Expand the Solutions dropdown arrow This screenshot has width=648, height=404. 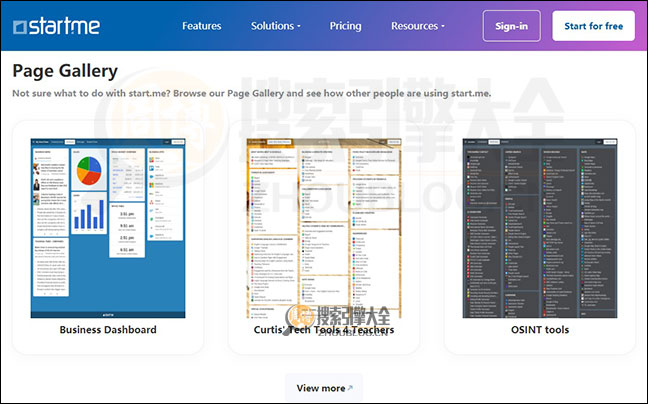(299, 27)
